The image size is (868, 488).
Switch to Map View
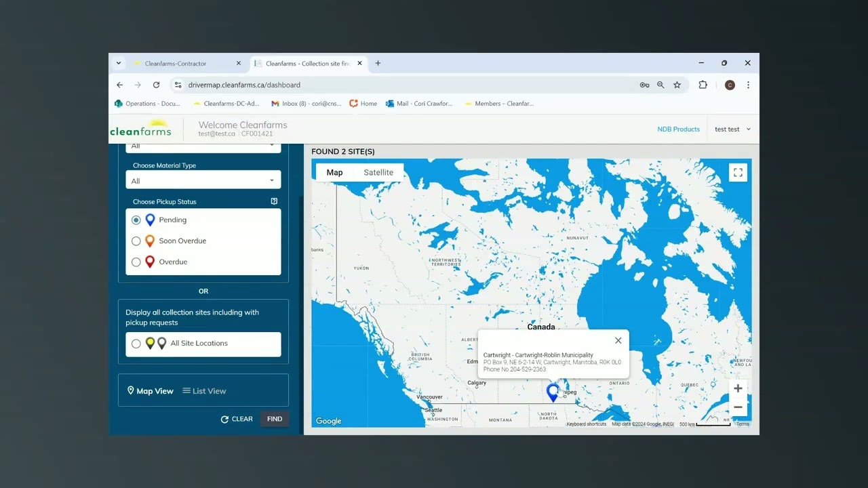pos(151,391)
